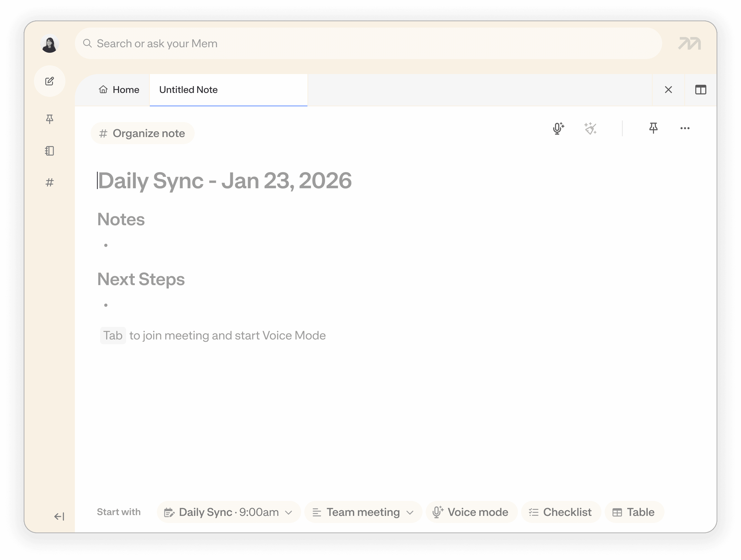The width and height of the screenshot is (741, 560).
Task: Click the new note compose icon
Action: pos(50,81)
